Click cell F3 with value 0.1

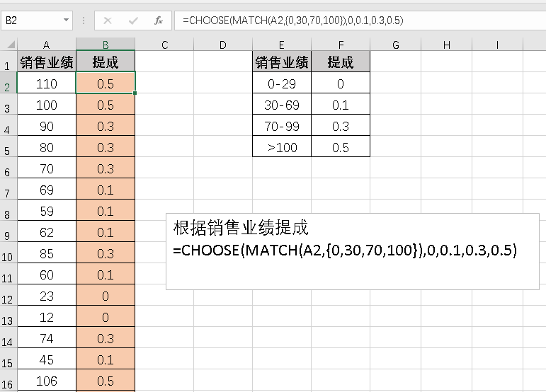pos(341,104)
